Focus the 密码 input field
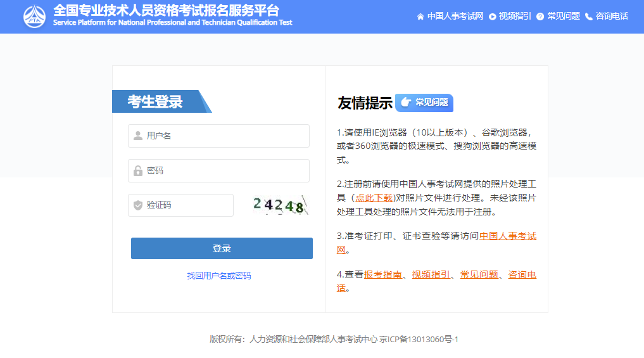 click(225, 170)
